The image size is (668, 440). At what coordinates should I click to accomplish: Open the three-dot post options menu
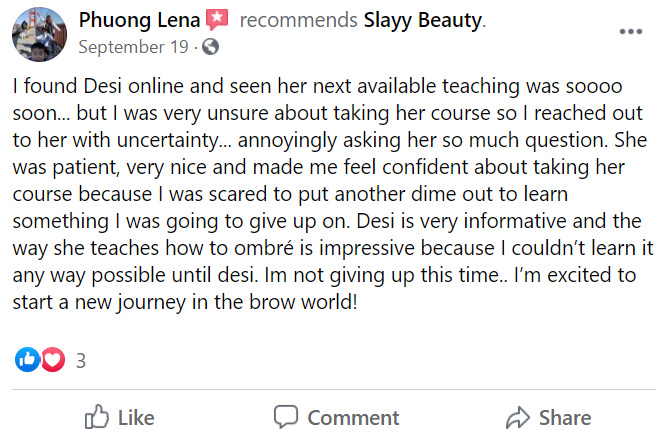[x=631, y=32]
